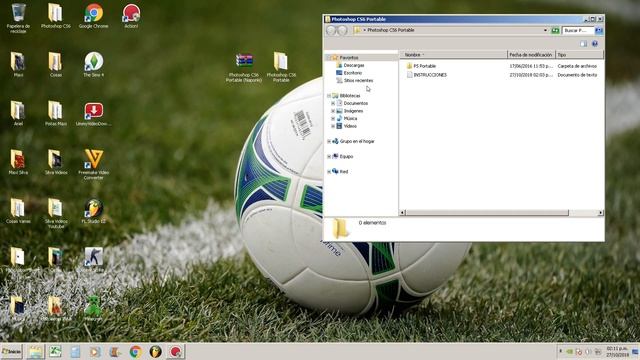Open the Cosas Varias desktop folder
This screenshot has height=360, width=640.
(18, 211)
